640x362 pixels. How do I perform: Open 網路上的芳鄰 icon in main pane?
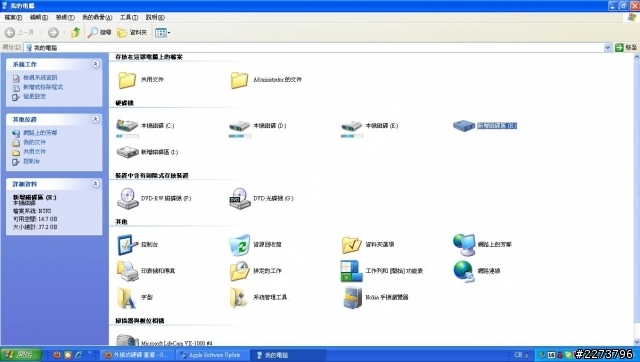[x=464, y=244]
